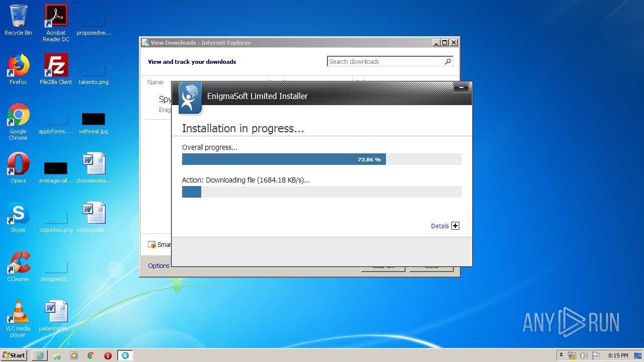Open Windows Explorer from taskbar
The height and width of the screenshot is (362, 644).
[57, 355]
